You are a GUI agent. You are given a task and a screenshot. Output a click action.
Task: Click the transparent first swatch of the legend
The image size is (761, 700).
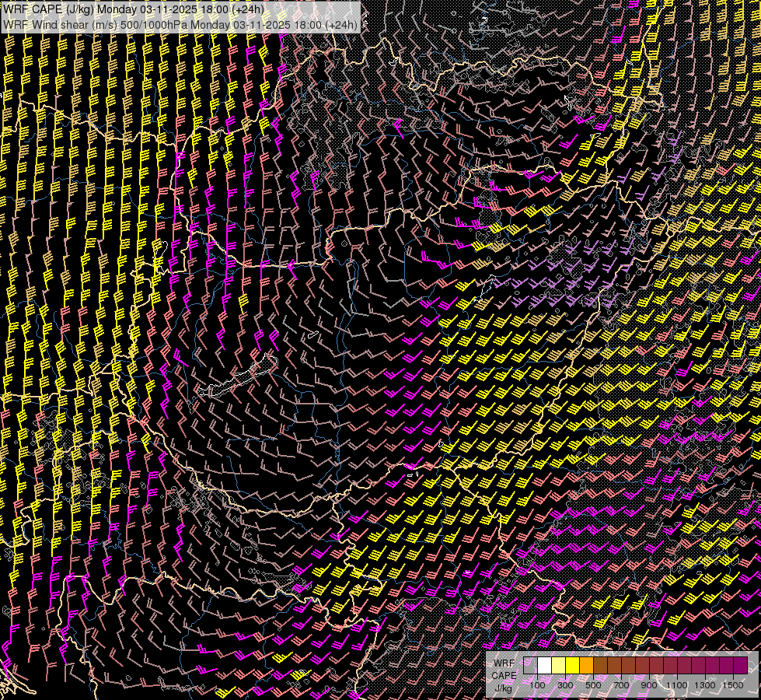coord(530,666)
